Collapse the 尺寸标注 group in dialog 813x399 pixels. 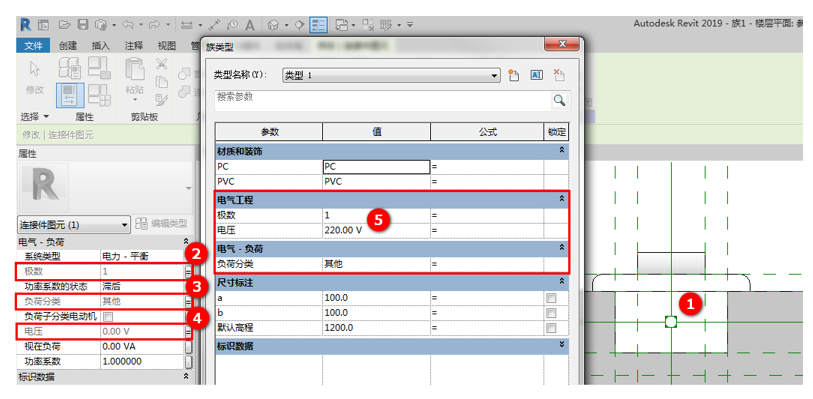(561, 281)
